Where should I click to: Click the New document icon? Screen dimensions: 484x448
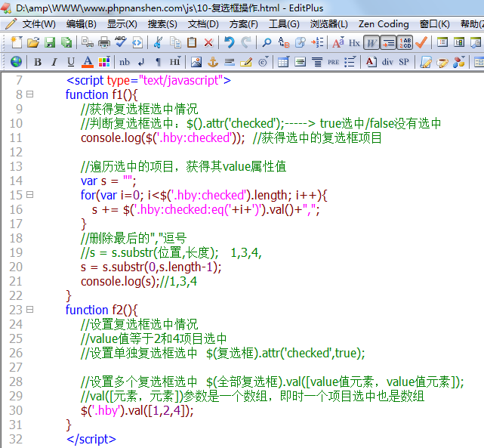coord(17,42)
